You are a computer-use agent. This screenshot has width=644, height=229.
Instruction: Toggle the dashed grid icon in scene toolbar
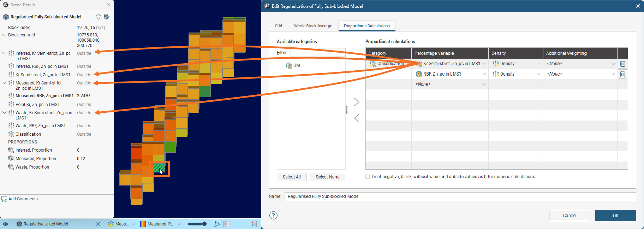click(226, 224)
